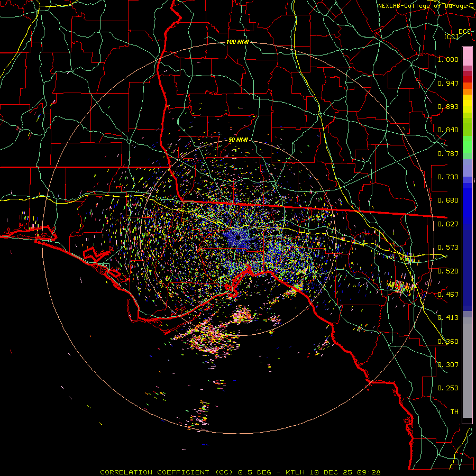Click the 10 DEC 25 09:28 timestamp
The image size is (476, 476).
345,472
